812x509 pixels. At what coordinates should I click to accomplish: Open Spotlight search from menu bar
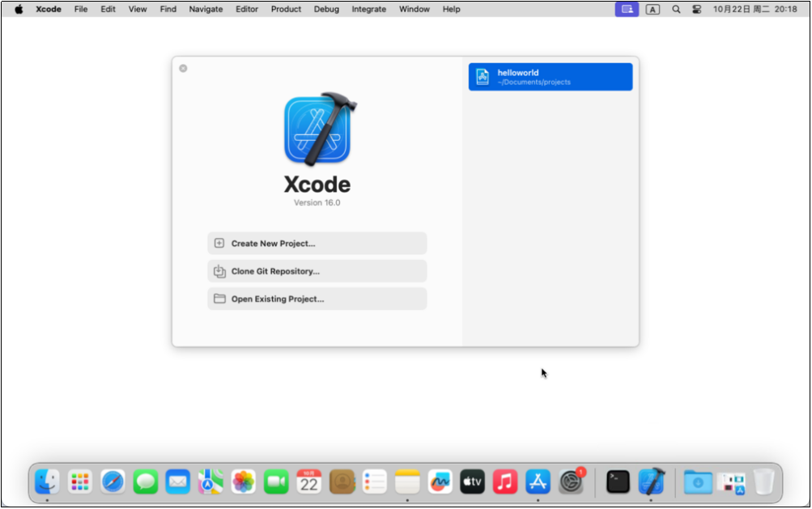(x=676, y=10)
